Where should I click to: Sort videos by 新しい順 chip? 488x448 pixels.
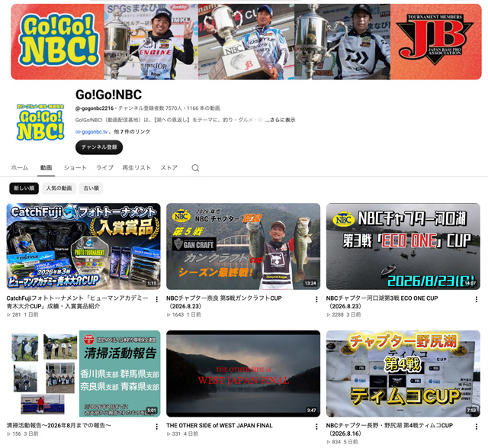(x=24, y=189)
